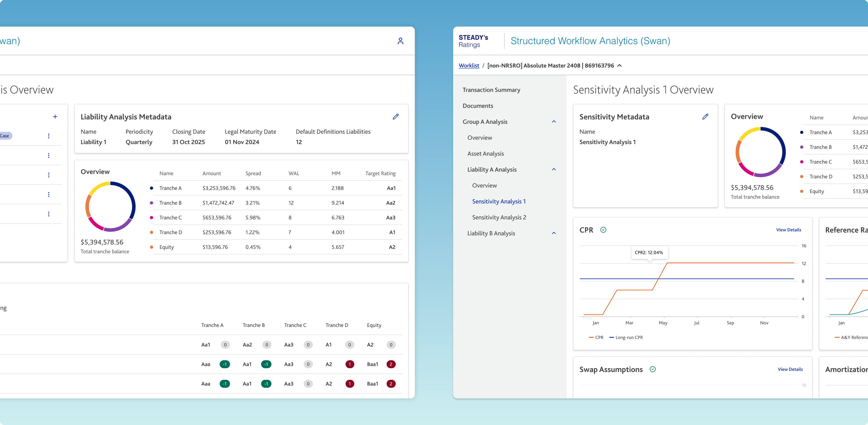Click Target Rating column header
This screenshot has width=868, height=425.
coord(380,173)
